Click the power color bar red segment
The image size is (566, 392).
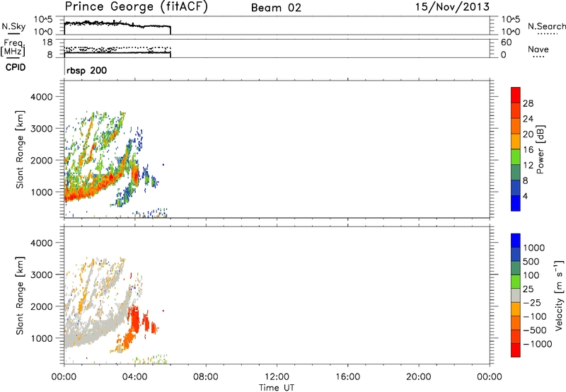coord(516,95)
